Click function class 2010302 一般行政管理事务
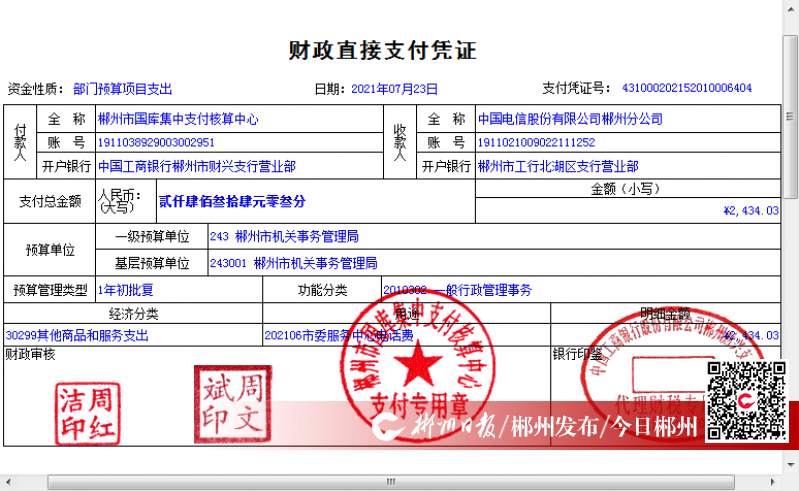Screen dimensions: 799x491 click(457, 290)
